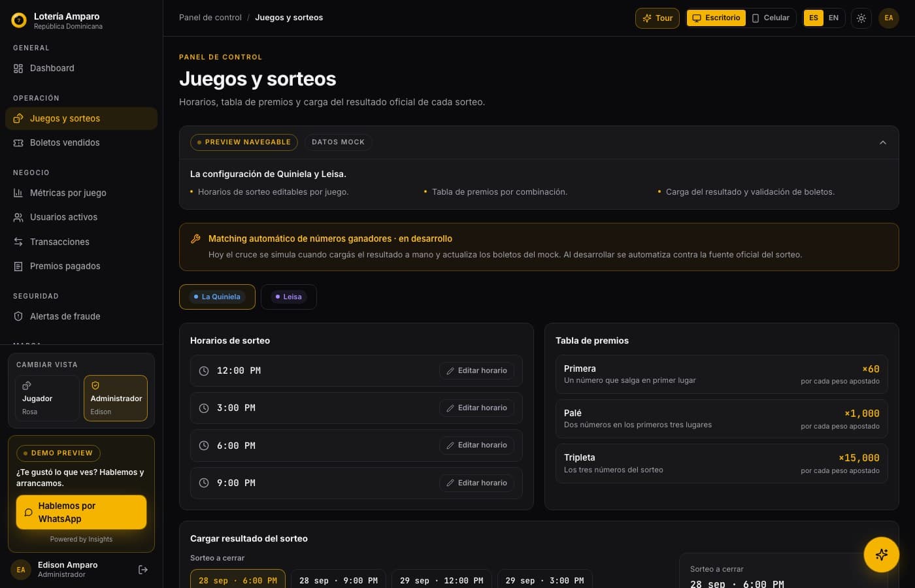This screenshot has height=588, width=915.
Task: Collapse the preview info panel chevron
Action: coord(883,142)
